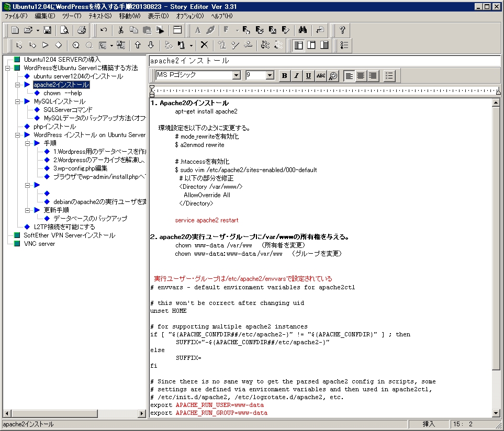This screenshot has width=504, height=431.
Task: Collapse the WordPressをUbuntu Server tree node
Action: tap(8, 68)
